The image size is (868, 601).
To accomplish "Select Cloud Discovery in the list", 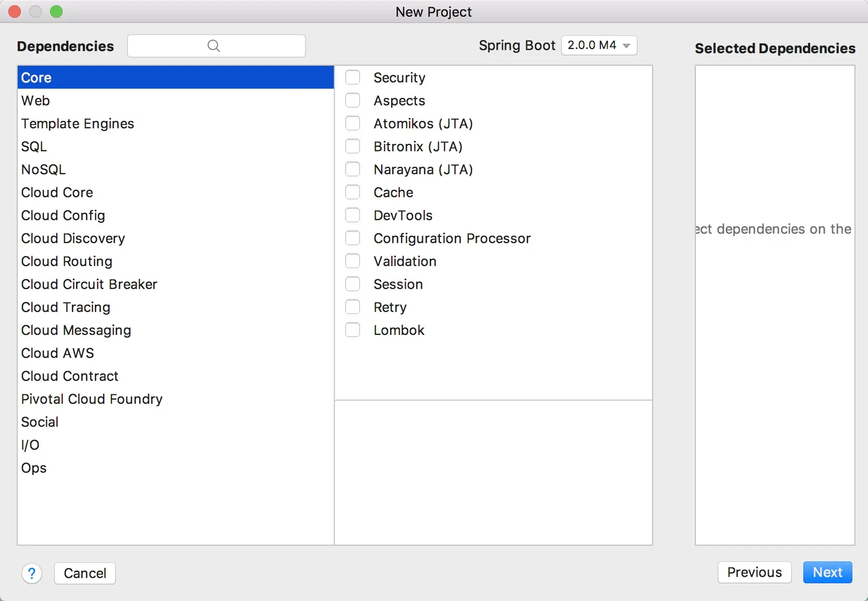I will [x=175, y=238].
